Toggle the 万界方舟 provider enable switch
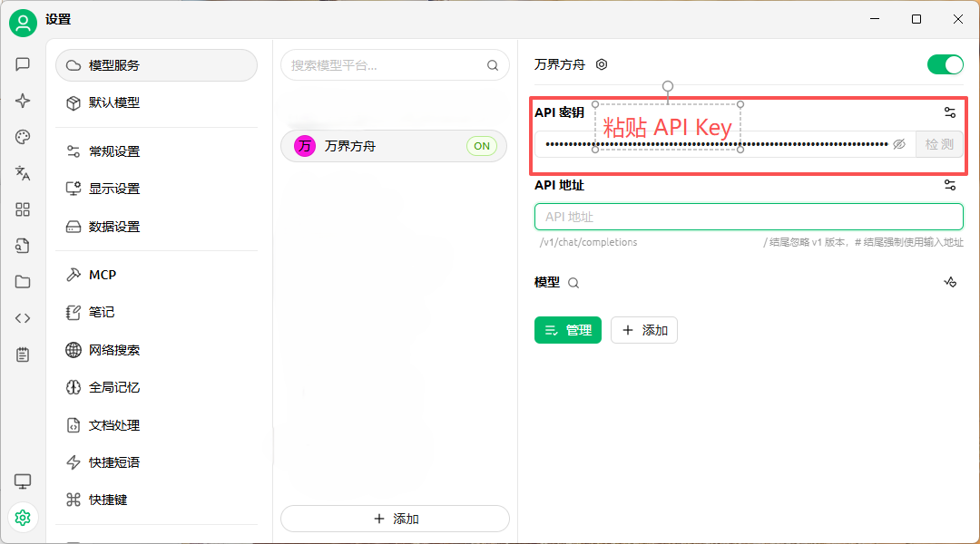 [x=945, y=64]
